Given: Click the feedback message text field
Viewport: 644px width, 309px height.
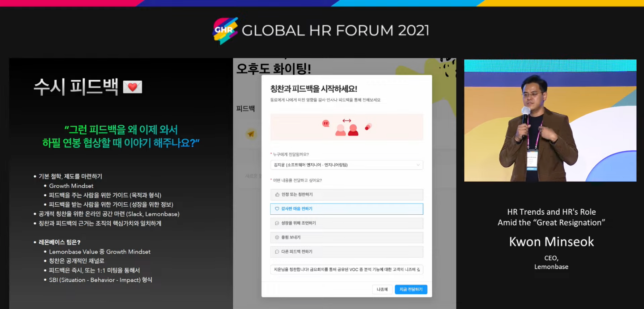Looking at the screenshot, I should tap(346, 269).
